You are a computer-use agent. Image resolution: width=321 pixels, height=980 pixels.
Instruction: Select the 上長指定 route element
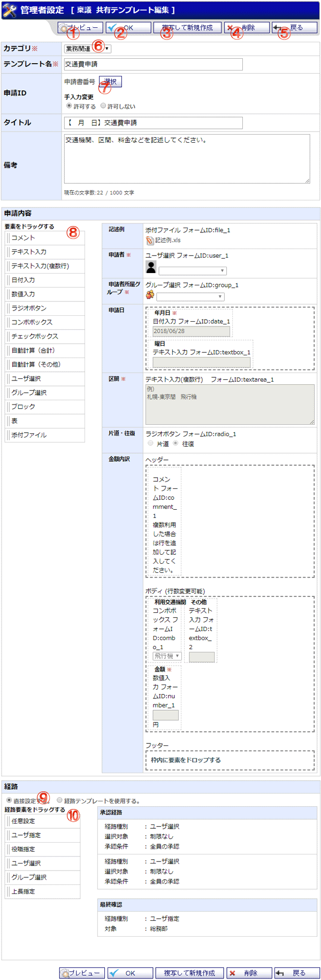click(x=43, y=892)
